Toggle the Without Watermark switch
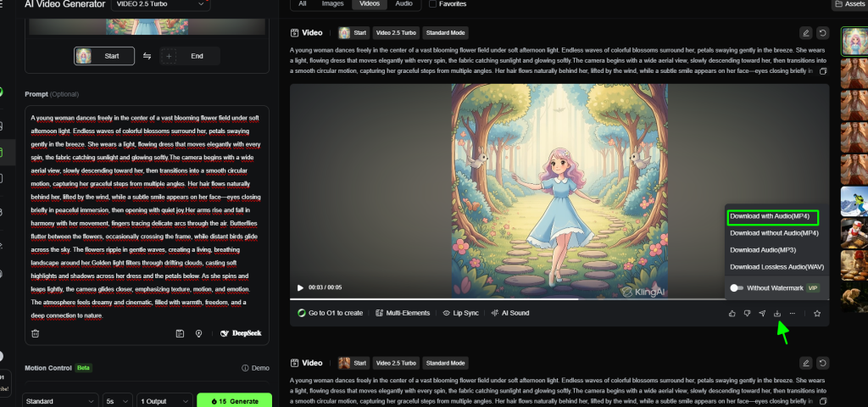 pos(737,288)
